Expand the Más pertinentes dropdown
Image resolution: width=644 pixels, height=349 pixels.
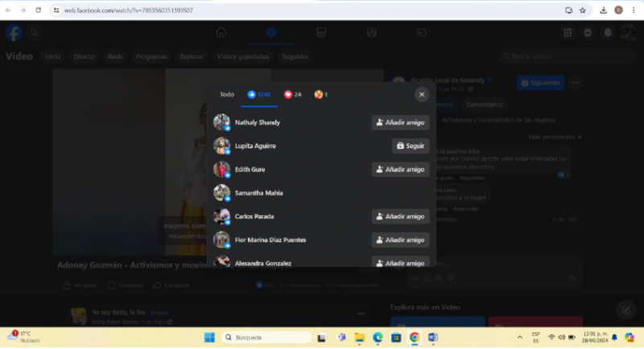(x=555, y=137)
